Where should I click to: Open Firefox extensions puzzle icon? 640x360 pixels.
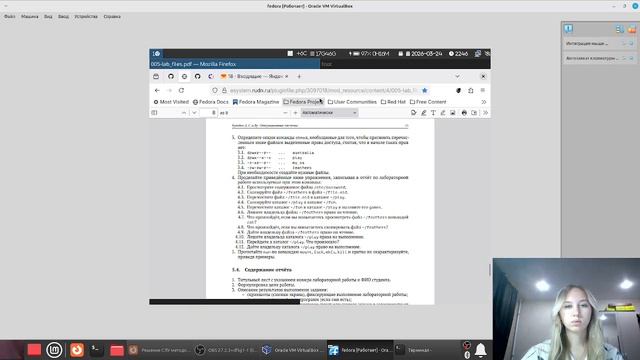pyautogui.click(x=471, y=90)
